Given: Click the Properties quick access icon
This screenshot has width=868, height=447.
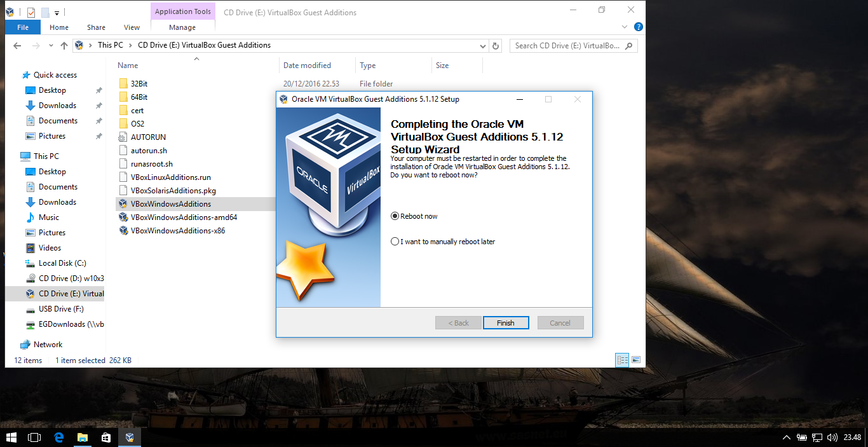Looking at the screenshot, I should 31,12.
